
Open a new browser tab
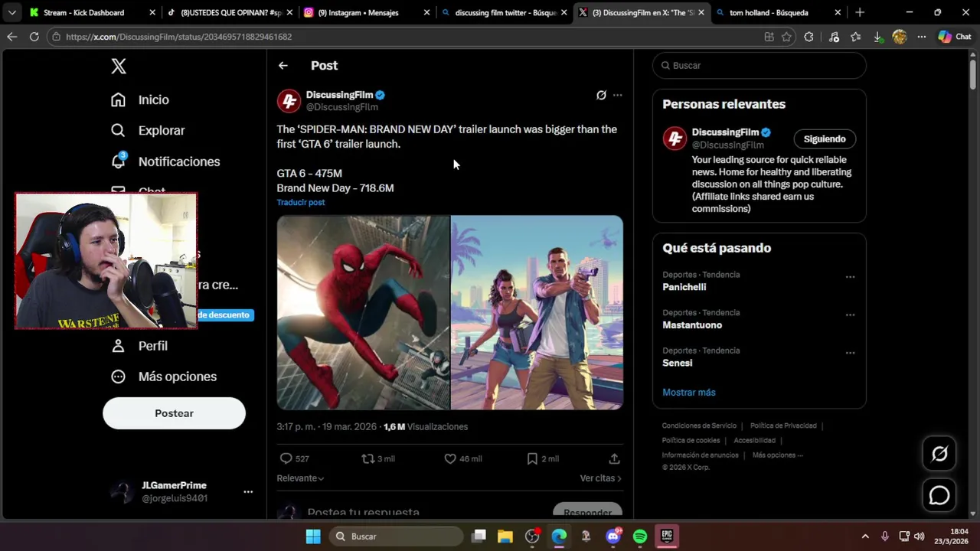click(x=860, y=12)
